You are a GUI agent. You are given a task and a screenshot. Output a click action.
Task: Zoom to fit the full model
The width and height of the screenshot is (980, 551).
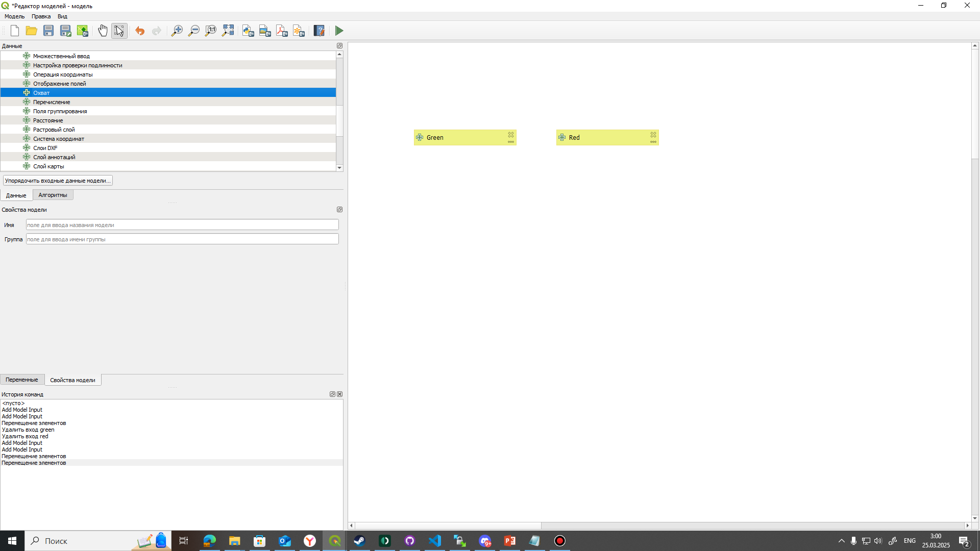[228, 31]
